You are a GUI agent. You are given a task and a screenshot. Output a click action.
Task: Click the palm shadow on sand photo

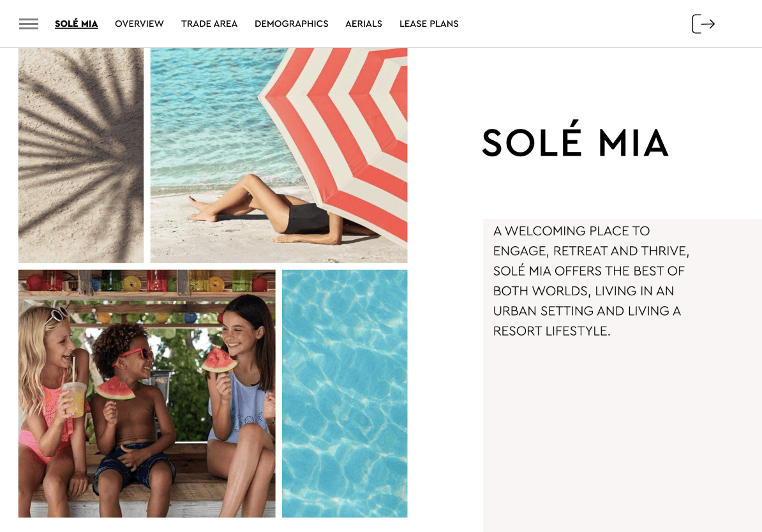(x=81, y=155)
